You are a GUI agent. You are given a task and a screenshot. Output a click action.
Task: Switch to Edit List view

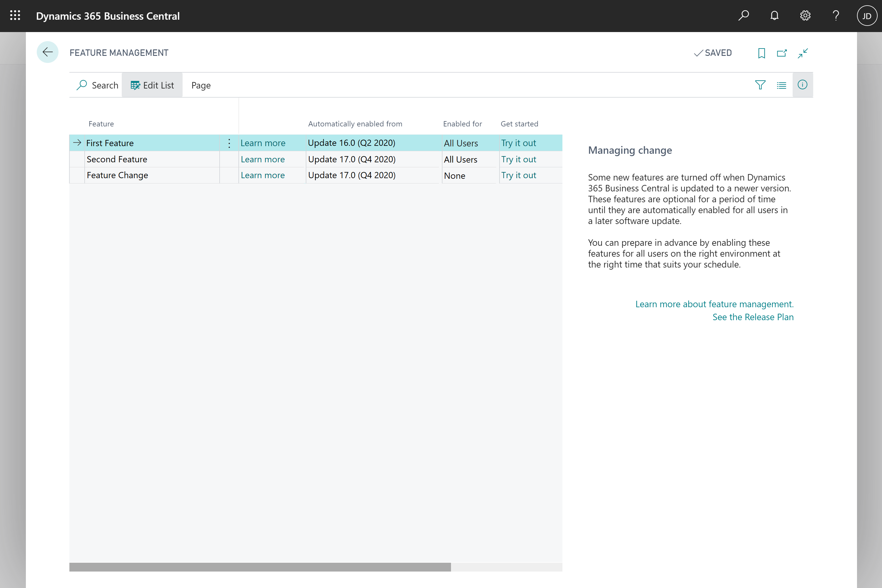point(152,85)
